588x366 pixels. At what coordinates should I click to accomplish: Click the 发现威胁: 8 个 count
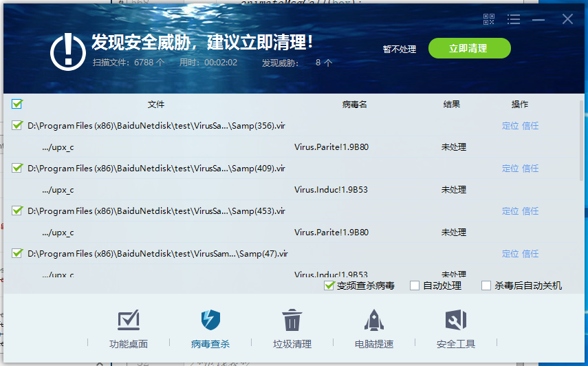click(297, 63)
